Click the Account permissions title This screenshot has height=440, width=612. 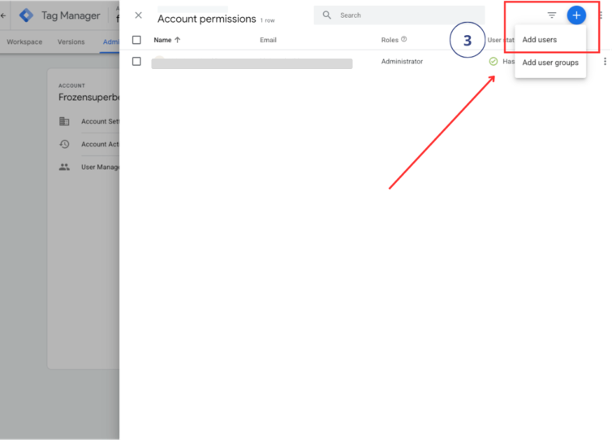pyautogui.click(x=206, y=19)
